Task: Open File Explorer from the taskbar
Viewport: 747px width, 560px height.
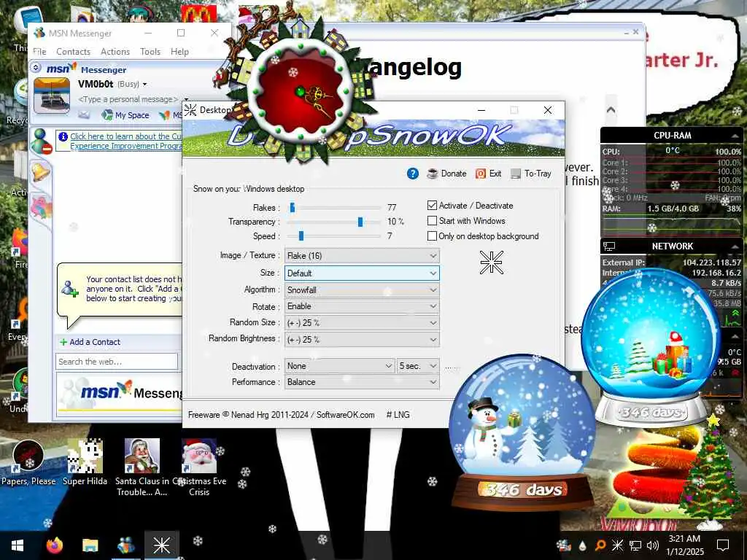Action: click(x=90, y=545)
